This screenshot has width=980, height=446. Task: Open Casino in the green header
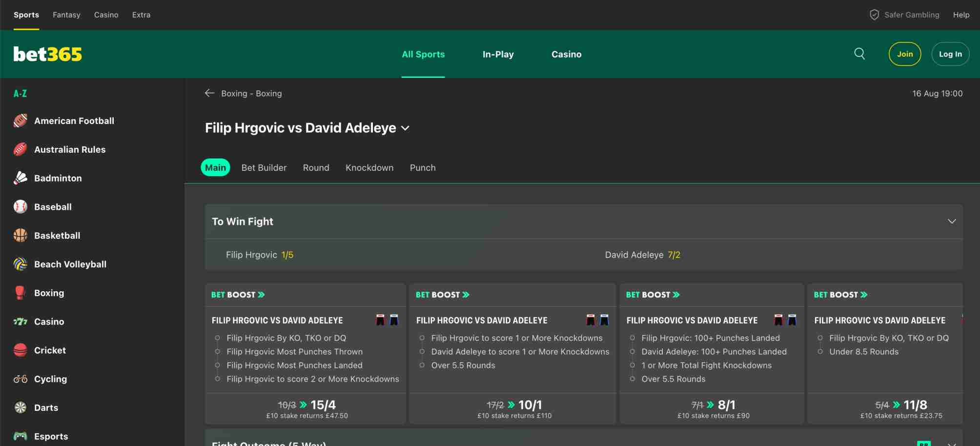tap(566, 54)
